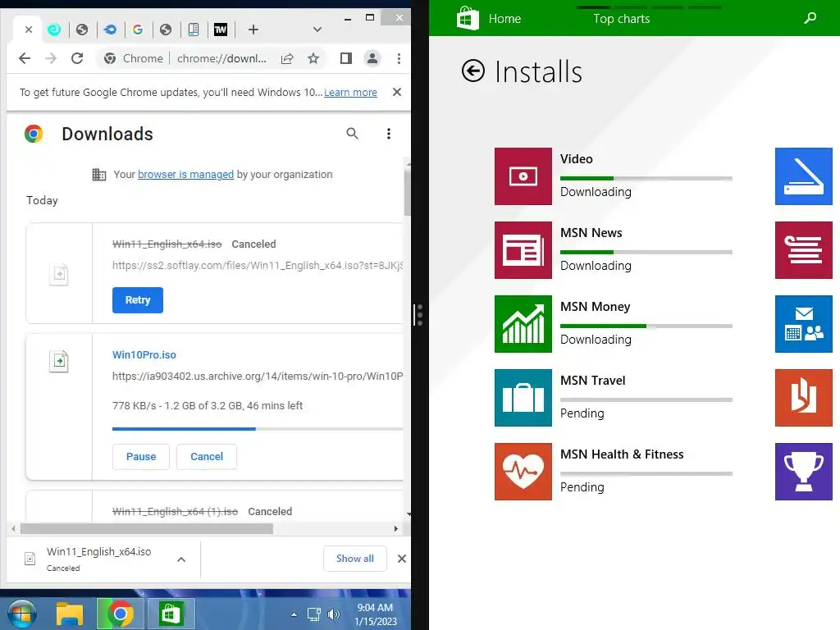
Task: Click Win11_English_x64.iso in the download shelf
Action: 98,551
